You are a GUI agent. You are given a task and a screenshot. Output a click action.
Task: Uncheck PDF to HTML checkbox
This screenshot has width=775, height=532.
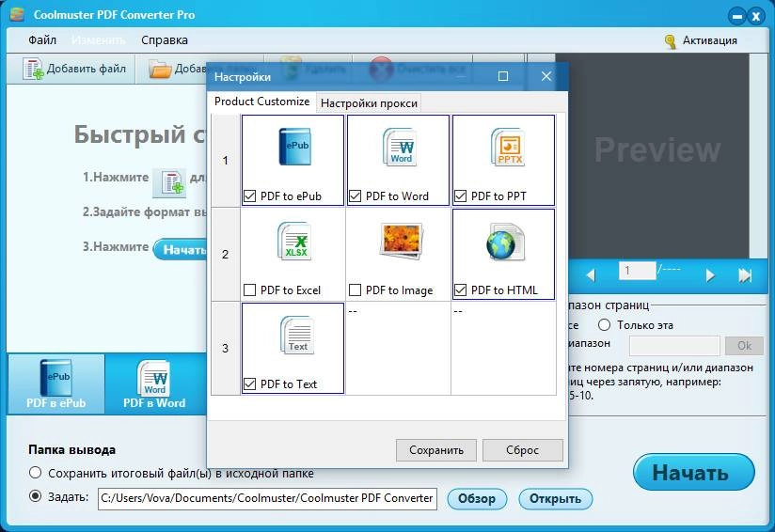coord(460,289)
